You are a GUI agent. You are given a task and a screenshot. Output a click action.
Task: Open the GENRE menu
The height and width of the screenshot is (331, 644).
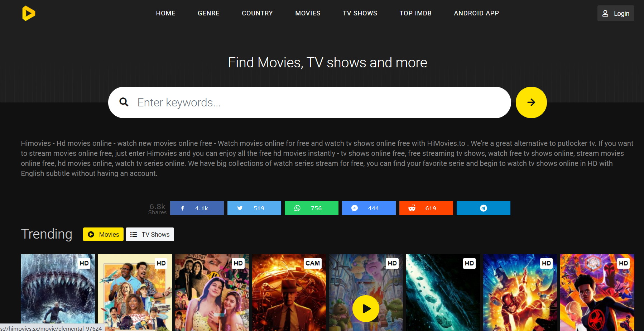click(x=208, y=13)
